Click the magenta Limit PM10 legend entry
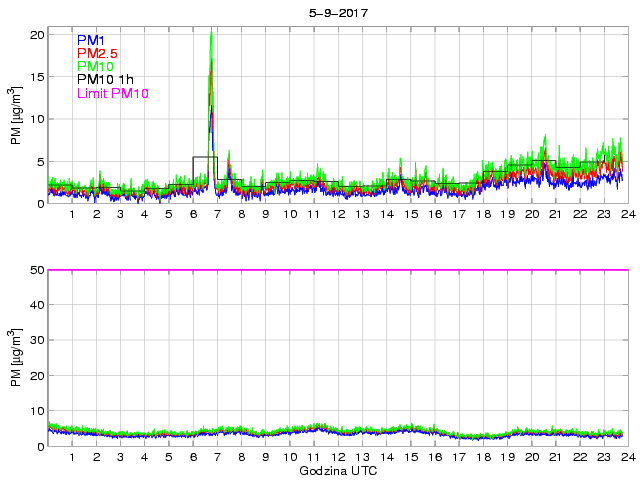This screenshot has width=640, height=480. click(x=112, y=93)
